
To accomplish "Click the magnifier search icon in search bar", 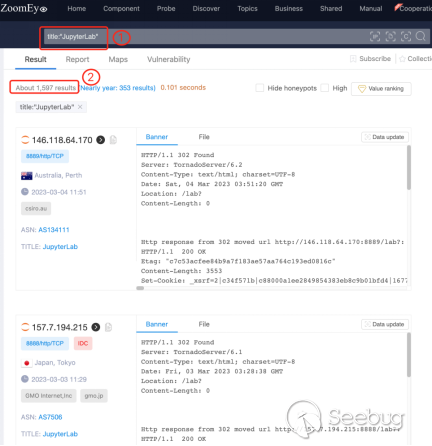I will pos(421,36).
